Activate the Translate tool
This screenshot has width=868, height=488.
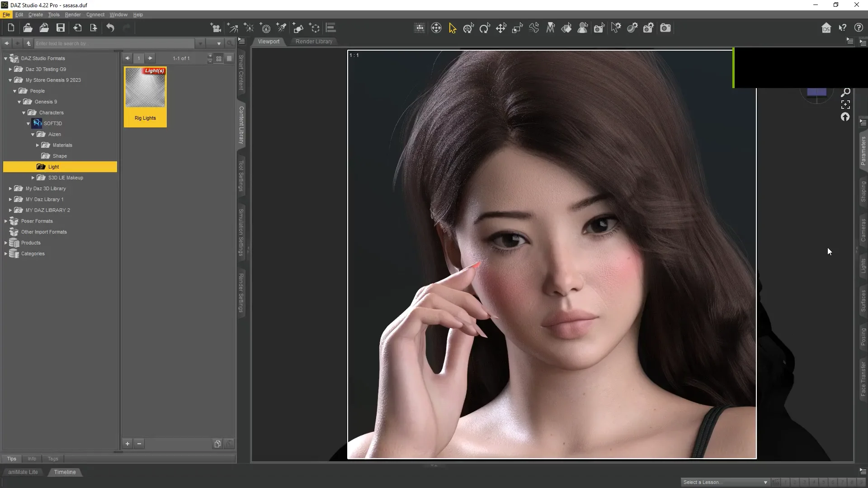tap(502, 28)
